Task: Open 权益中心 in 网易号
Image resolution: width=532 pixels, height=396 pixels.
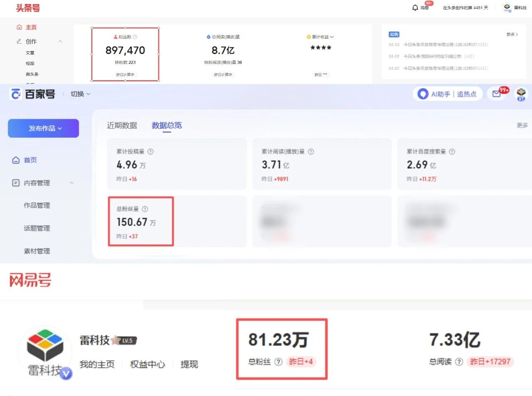Action: pos(148,364)
